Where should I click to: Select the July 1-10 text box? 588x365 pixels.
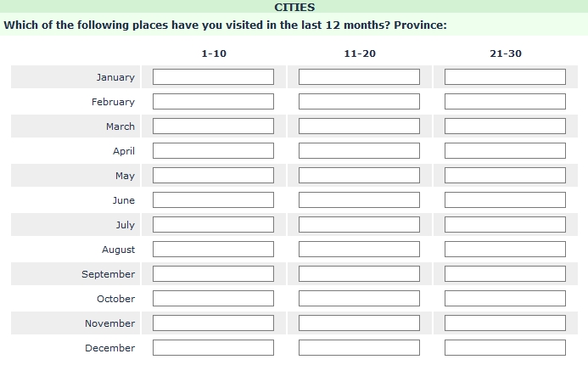point(213,225)
